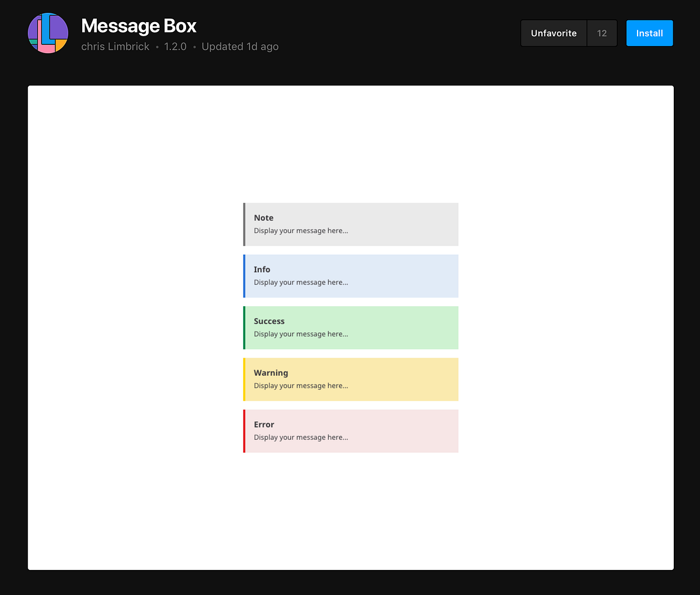The height and width of the screenshot is (595, 700).
Task: Select the Warning message box preview
Action: [x=350, y=379]
